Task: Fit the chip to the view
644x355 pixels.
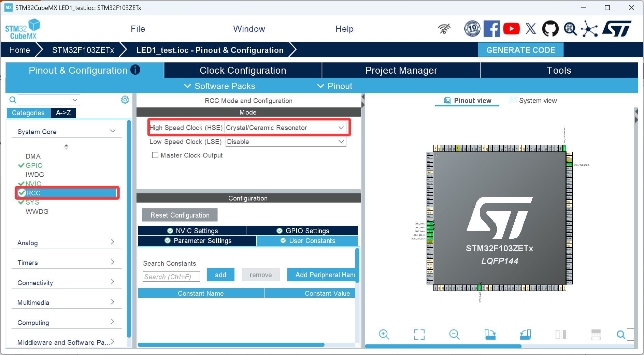Action: pyautogui.click(x=419, y=335)
